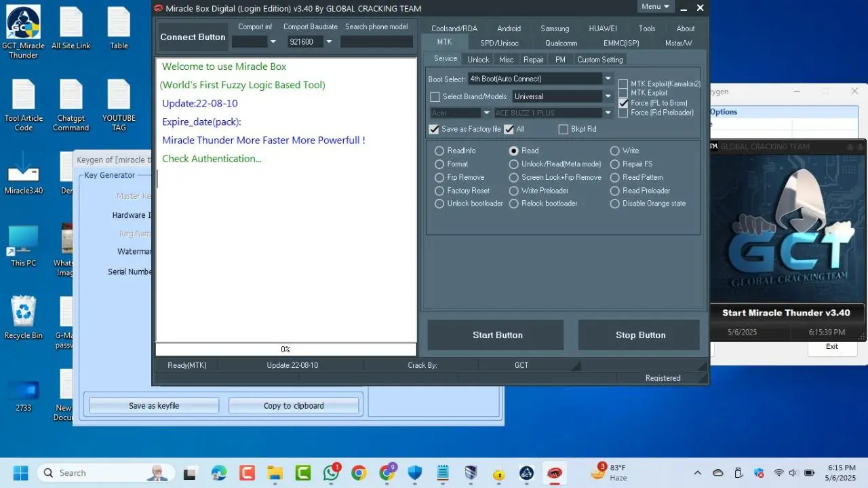The width and height of the screenshot is (868, 488).
Task: Open the Custom Setting sub-tab
Action: (x=600, y=60)
